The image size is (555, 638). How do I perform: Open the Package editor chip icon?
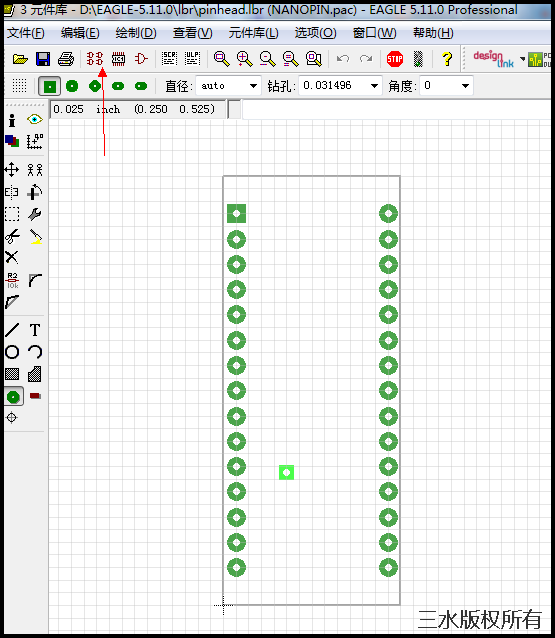point(118,59)
